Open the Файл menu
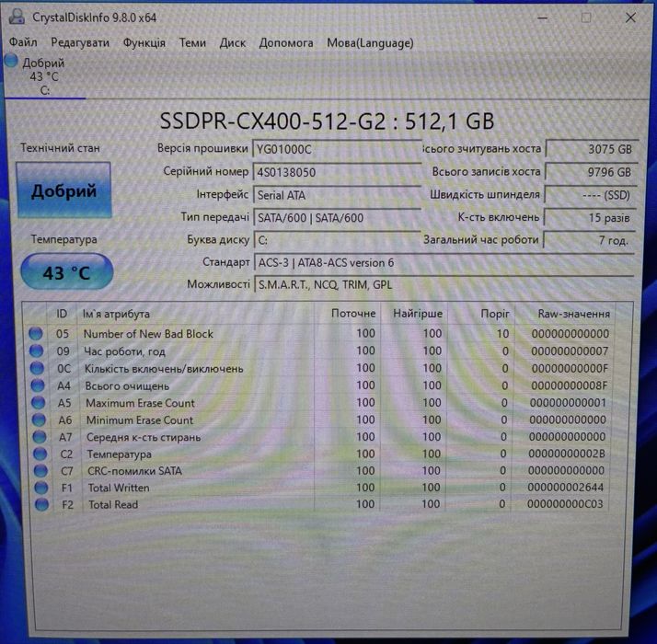 click(x=23, y=42)
